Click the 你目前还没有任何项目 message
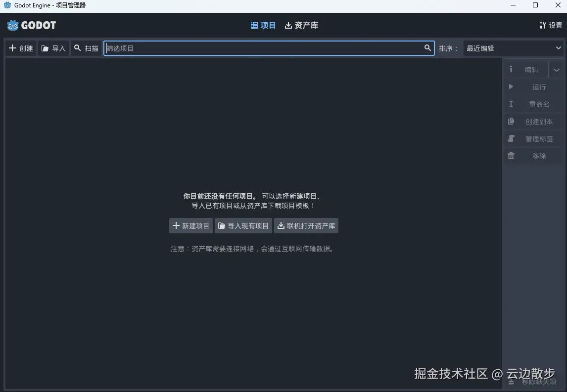Image resolution: width=567 pixels, height=392 pixels. (x=220, y=196)
